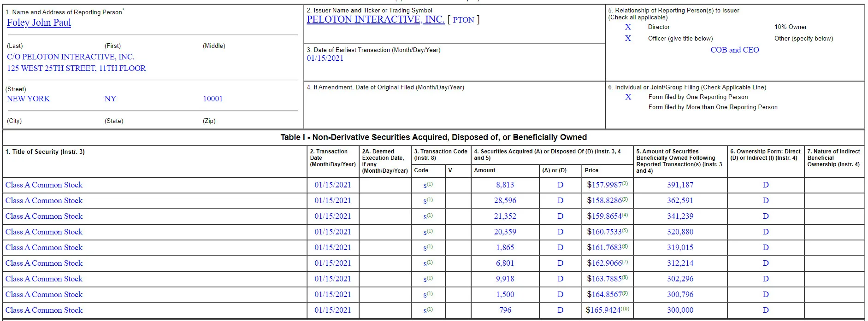Open the PELOTON INTERACTIVE, INC. issuer link
Image resolution: width=868 pixels, height=321 pixels.
[375, 19]
